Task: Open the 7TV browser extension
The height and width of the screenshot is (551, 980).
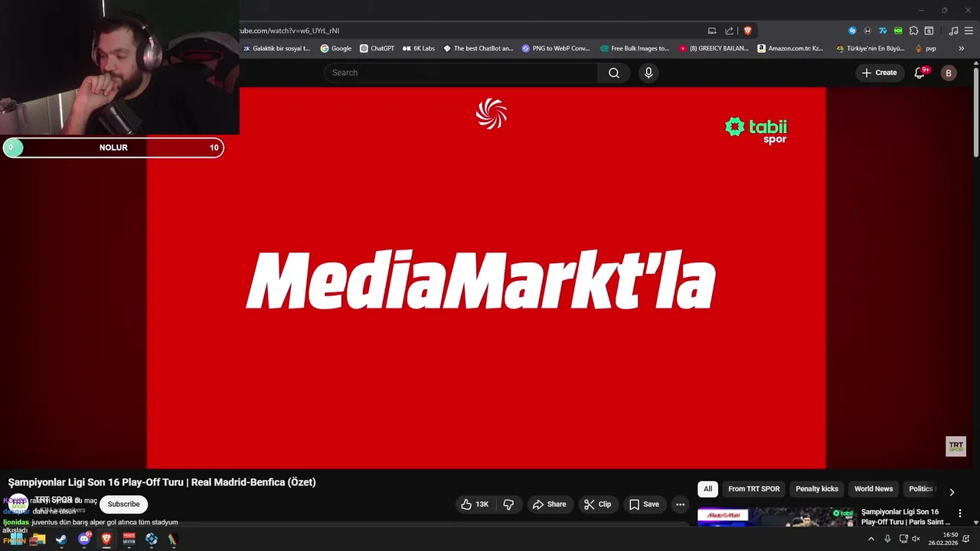Action: point(883,31)
